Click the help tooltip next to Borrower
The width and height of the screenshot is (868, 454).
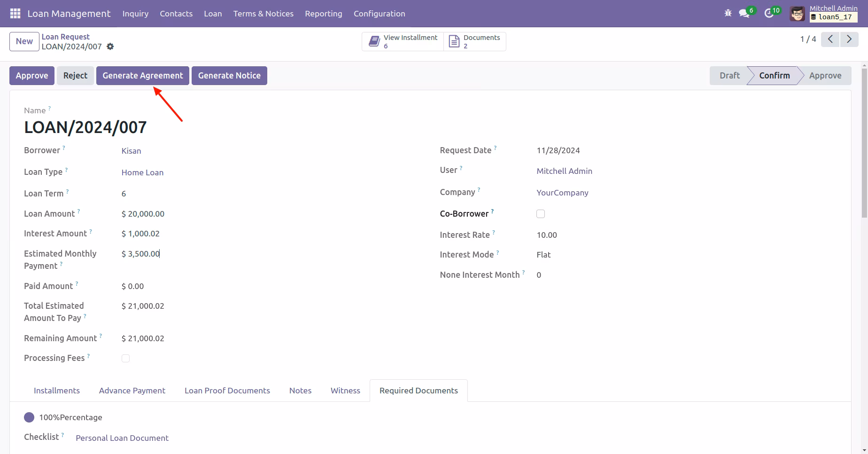click(64, 148)
